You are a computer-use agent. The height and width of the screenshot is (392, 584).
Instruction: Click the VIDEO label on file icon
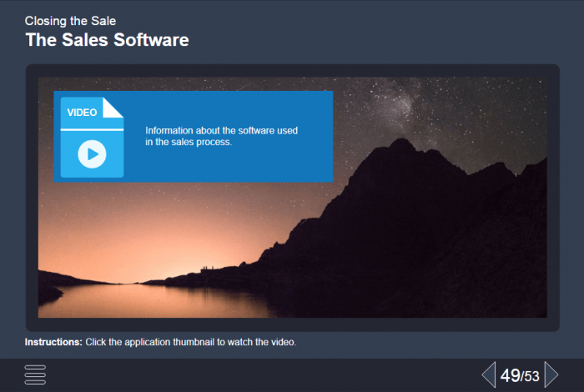(83, 112)
